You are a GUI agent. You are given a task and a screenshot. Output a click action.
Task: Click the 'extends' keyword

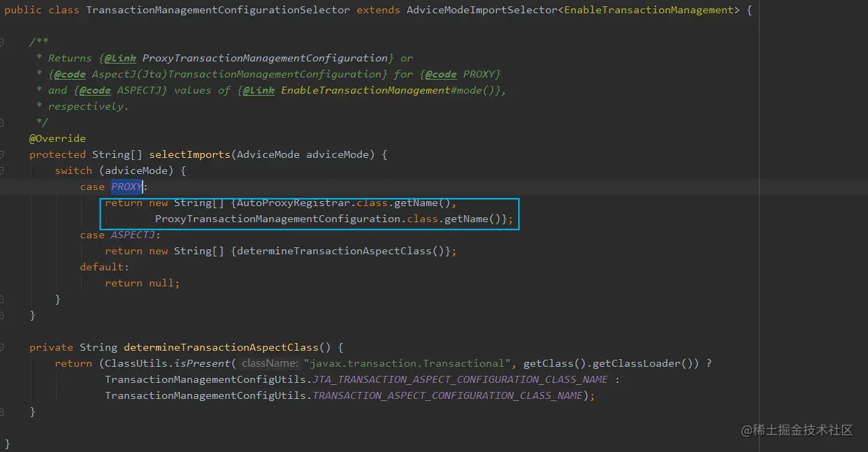[x=378, y=10]
